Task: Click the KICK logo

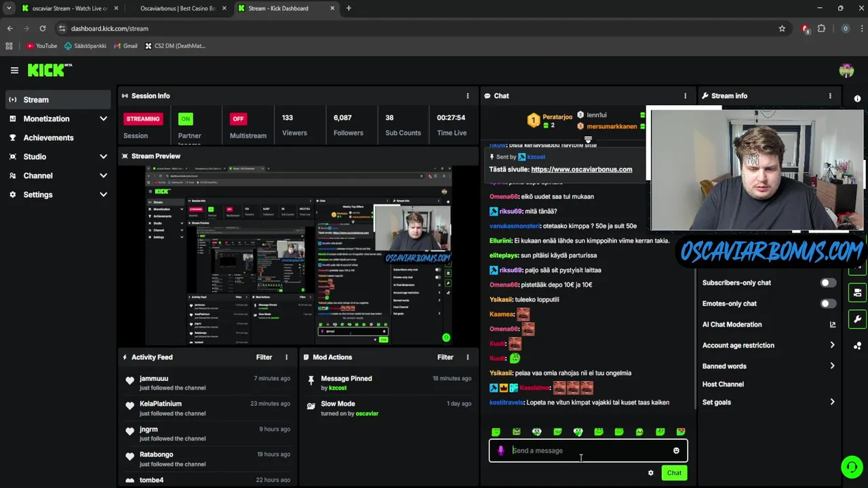Action: point(50,70)
